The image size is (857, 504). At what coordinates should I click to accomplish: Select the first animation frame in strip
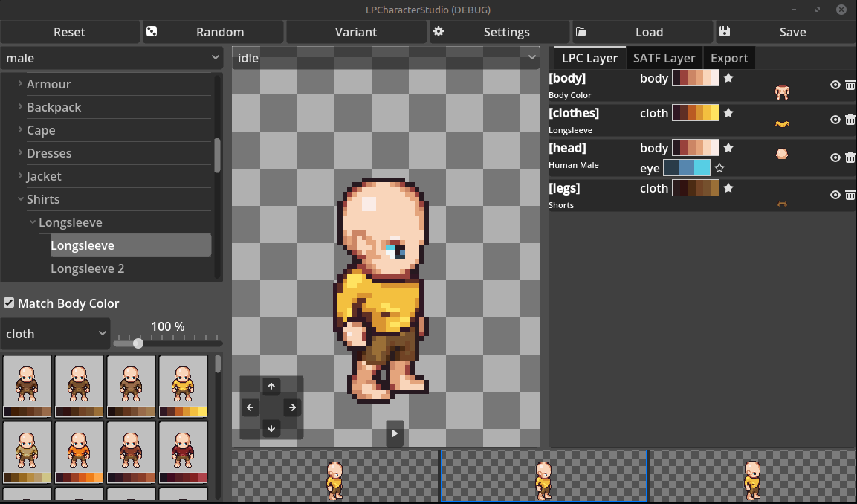pyautogui.click(x=335, y=476)
